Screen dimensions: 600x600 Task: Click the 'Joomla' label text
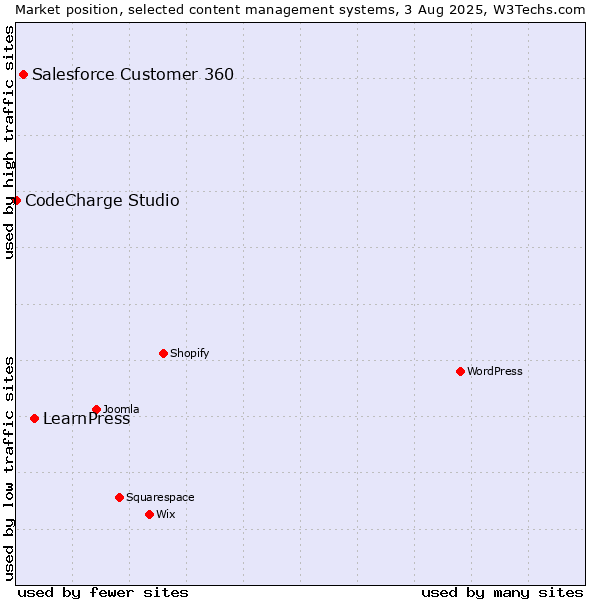(x=121, y=409)
